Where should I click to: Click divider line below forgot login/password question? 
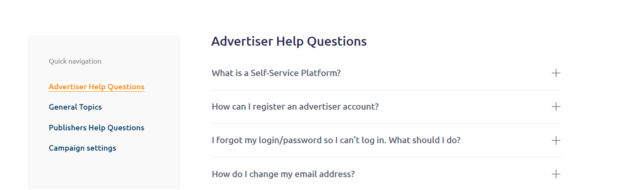(386, 157)
